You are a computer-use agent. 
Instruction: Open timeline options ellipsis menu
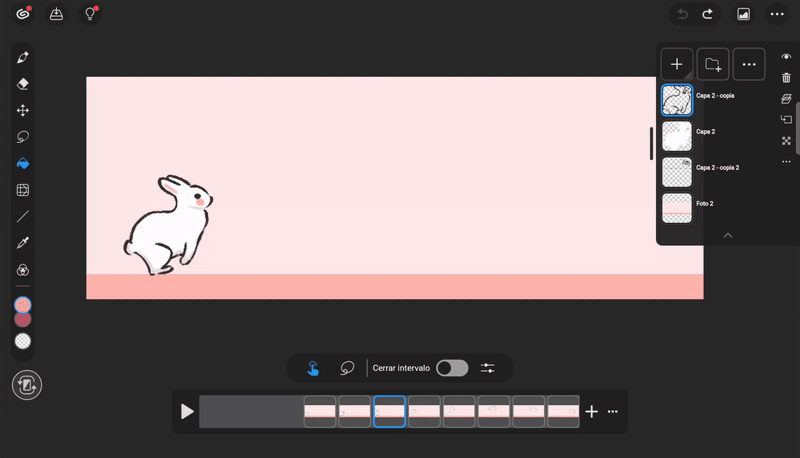[x=613, y=412]
